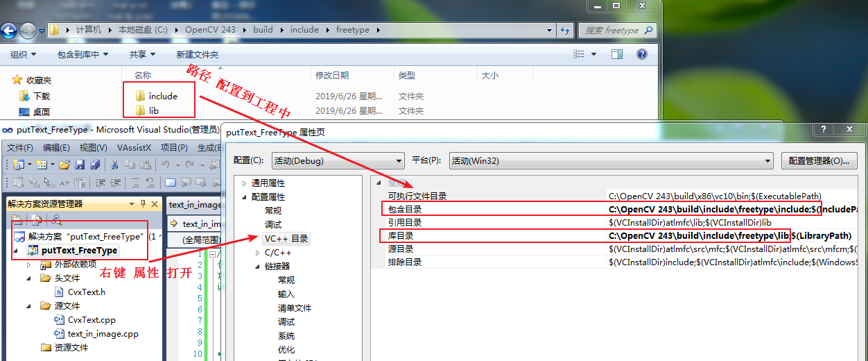Click View Class Diagram icon in Solution Explorer
Image resolution: width=868 pixels, height=361 pixels.
pyautogui.click(x=57, y=221)
